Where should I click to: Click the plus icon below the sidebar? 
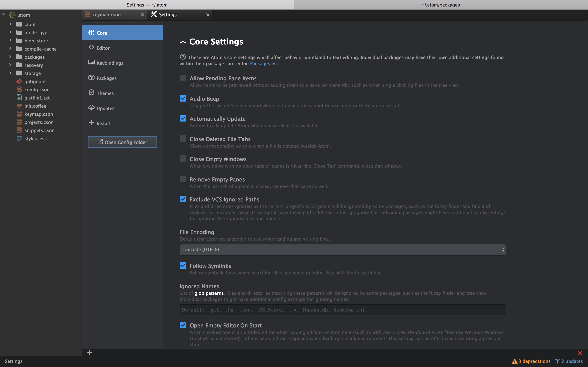(x=89, y=352)
